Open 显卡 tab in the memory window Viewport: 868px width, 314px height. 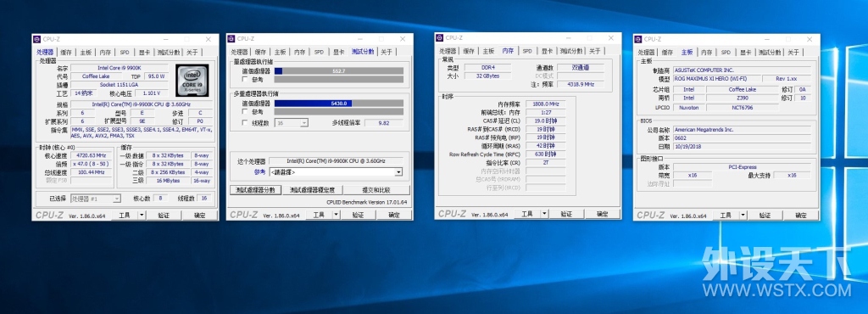pyautogui.click(x=546, y=51)
